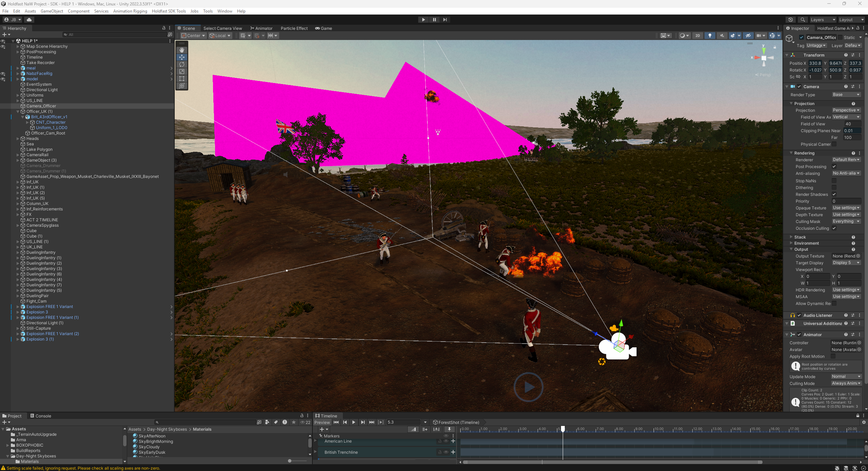Open the Undo History icon

pos(790,20)
